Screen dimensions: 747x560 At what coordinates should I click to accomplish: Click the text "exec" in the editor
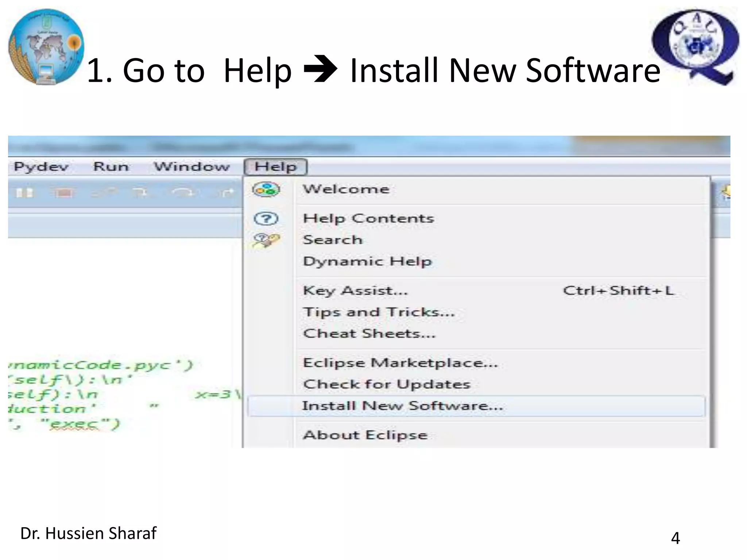coord(74,424)
